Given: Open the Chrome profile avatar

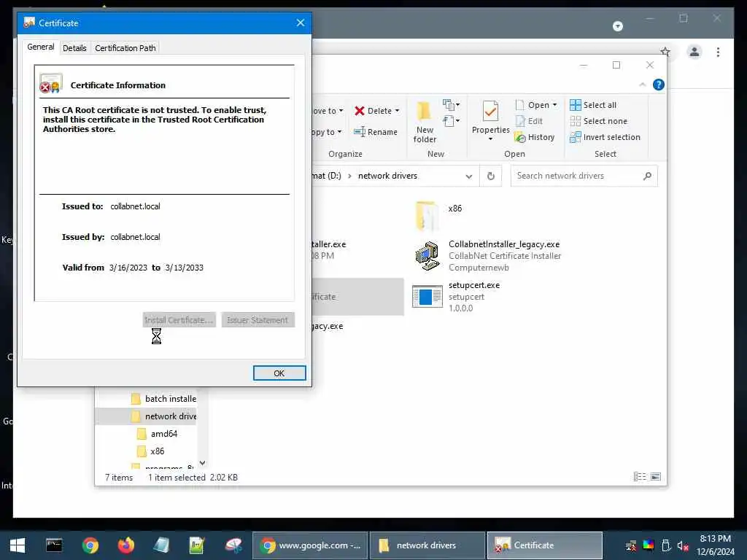Looking at the screenshot, I should coord(694,52).
